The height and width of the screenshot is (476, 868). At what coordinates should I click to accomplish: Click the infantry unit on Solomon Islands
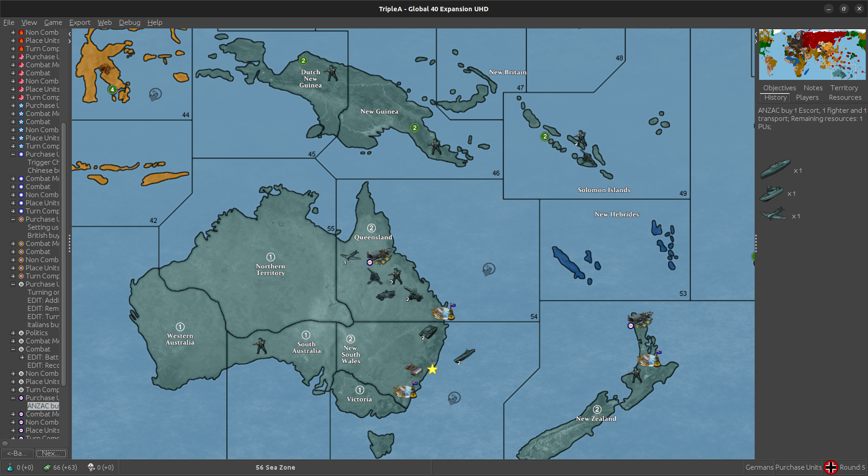(x=581, y=139)
